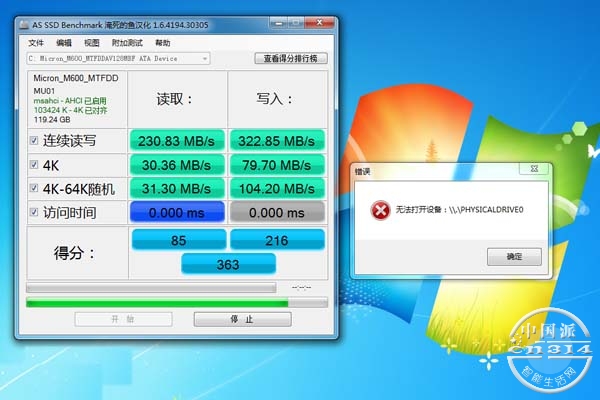
Task: Click the total score 363
Action: pyautogui.click(x=228, y=264)
